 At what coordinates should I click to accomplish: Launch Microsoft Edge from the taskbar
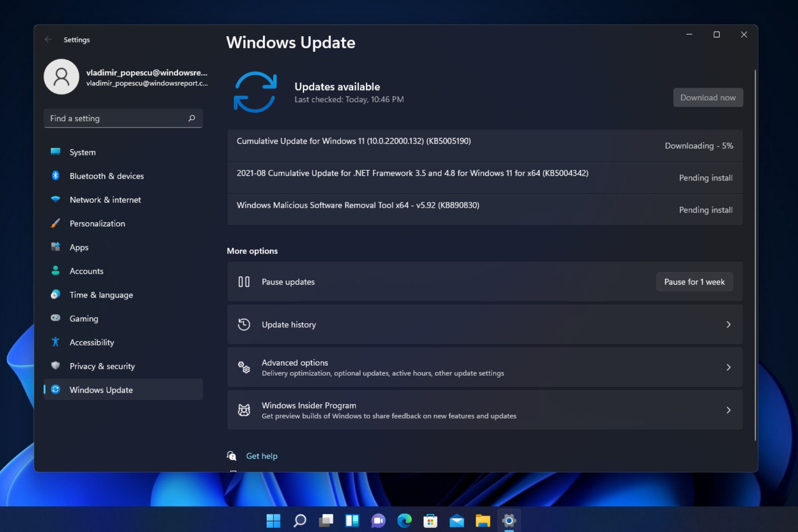pos(404,520)
